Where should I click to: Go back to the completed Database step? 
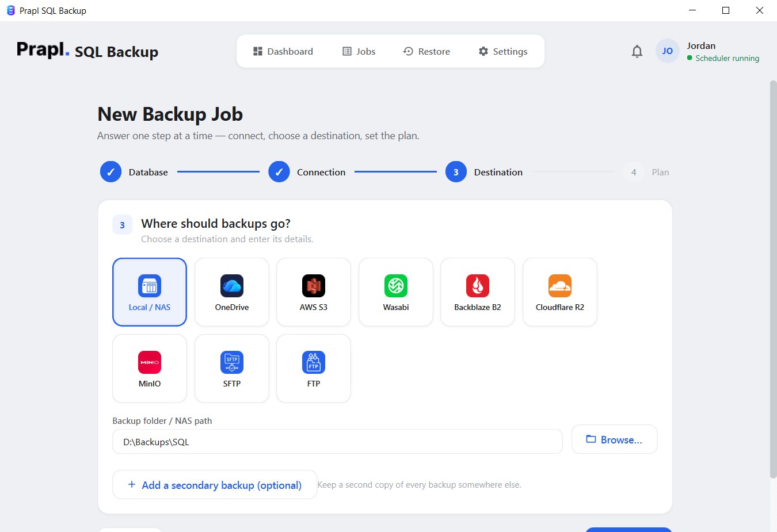[x=134, y=172]
